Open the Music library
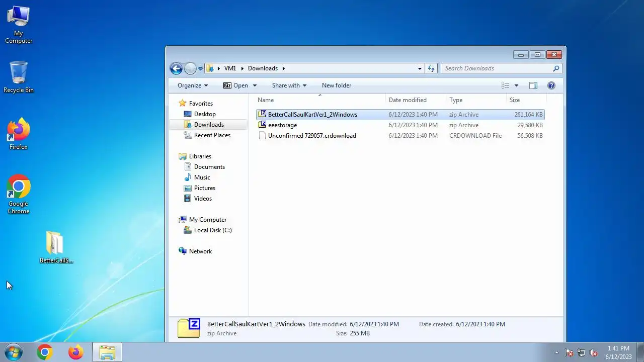 pyautogui.click(x=202, y=177)
